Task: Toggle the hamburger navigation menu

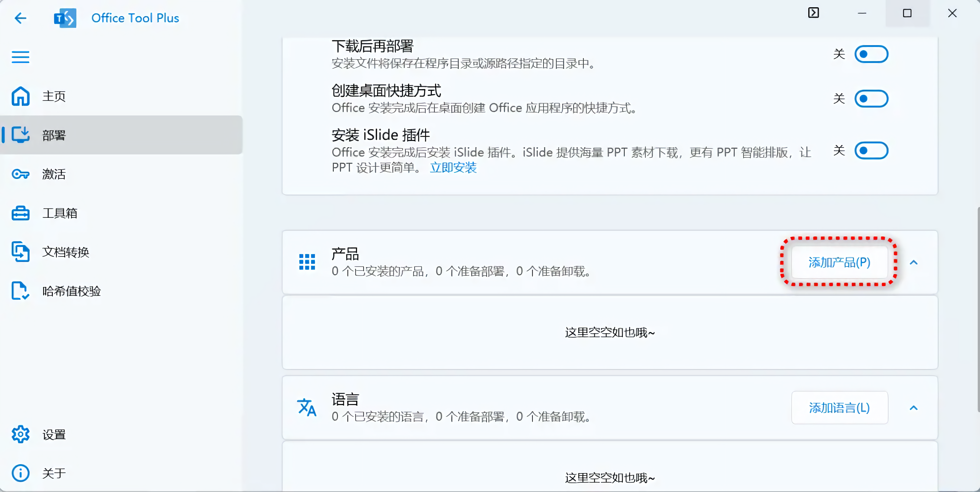Action: tap(20, 57)
